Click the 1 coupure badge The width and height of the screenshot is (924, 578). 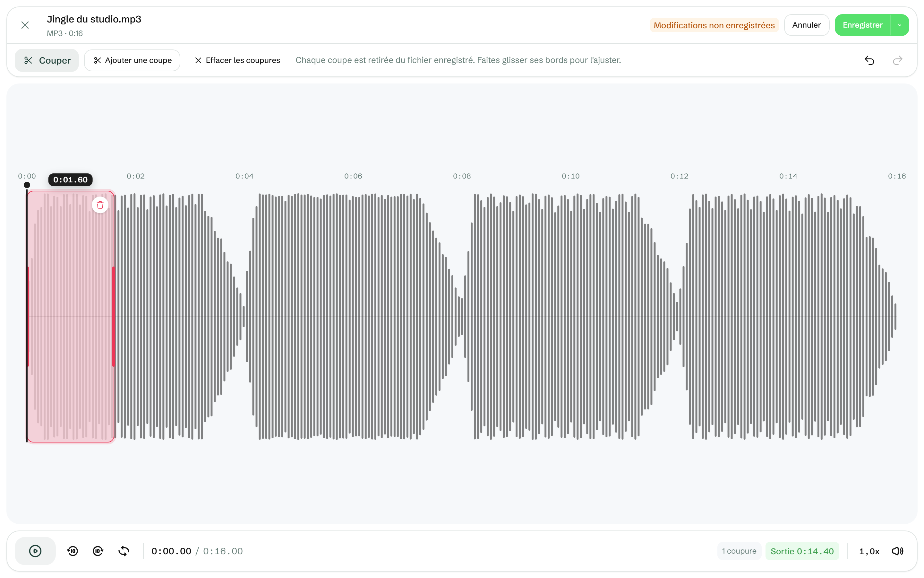pos(739,551)
